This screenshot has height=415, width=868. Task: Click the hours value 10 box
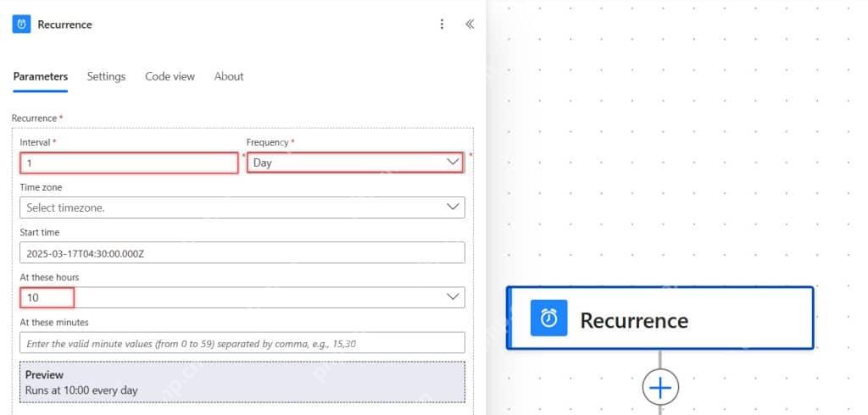47,297
